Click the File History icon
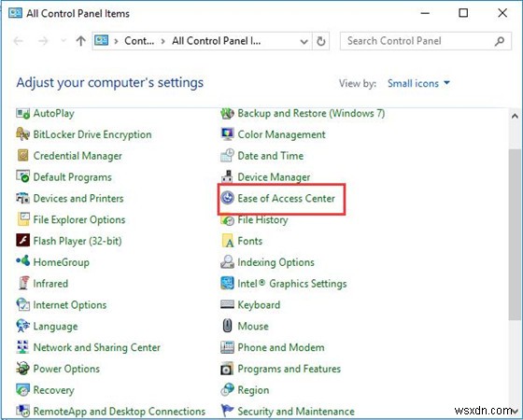This screenshot has width=523, height=420. (228, 220)
